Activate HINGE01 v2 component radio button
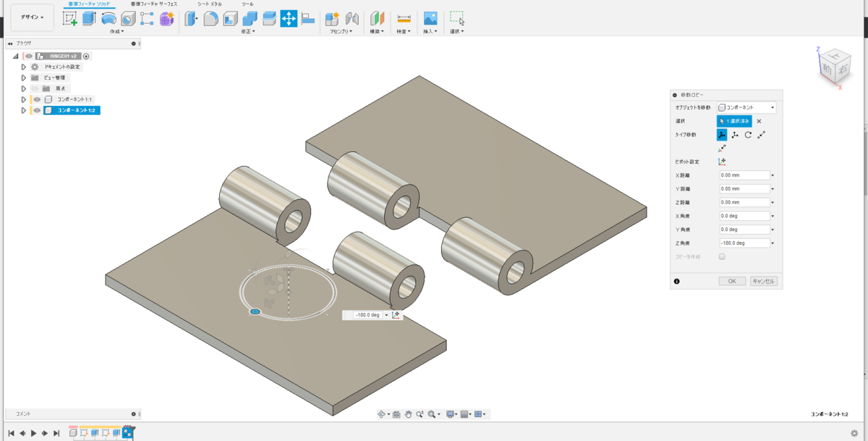Viewport: 868px width, 441px height. click(86, 56)
